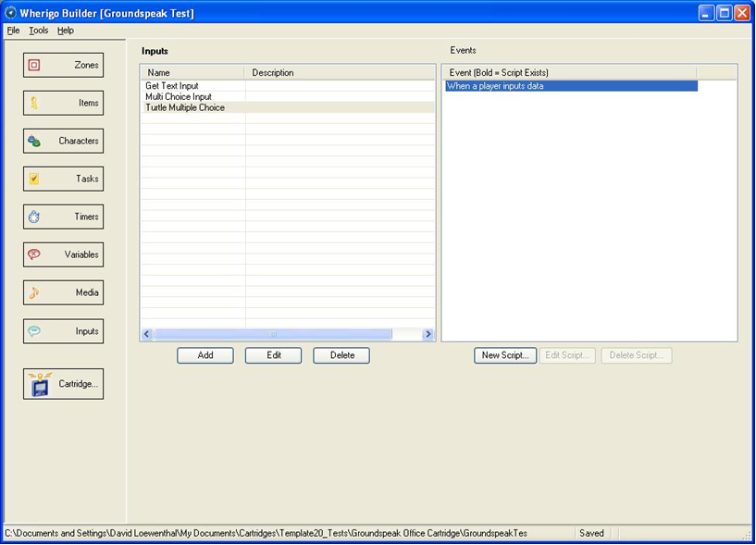Screen dimensions: 756x545
Task: Click the inputs list scroll right arrow
Action: click(x=428, y=334)
